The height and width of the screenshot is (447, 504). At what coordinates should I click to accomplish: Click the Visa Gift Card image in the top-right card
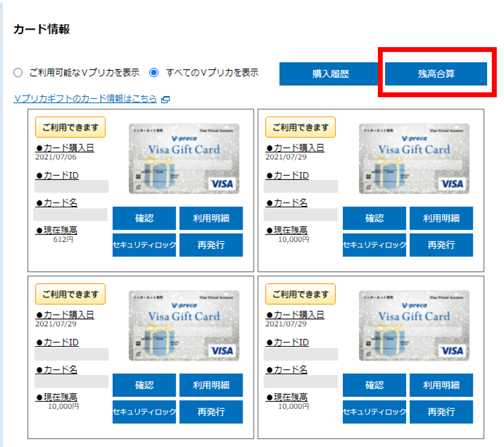click(x=414, y=159)
